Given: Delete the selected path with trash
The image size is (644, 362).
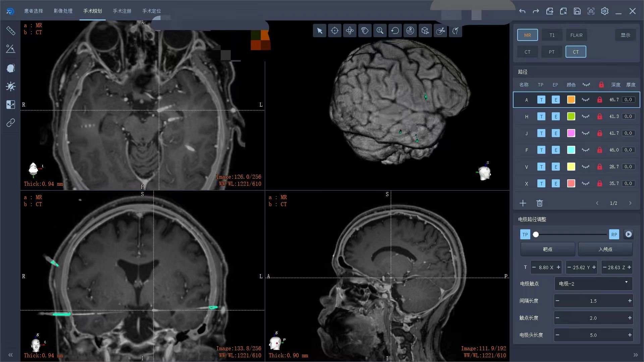Looking at the screenshot, I should [x=540, y=203].
